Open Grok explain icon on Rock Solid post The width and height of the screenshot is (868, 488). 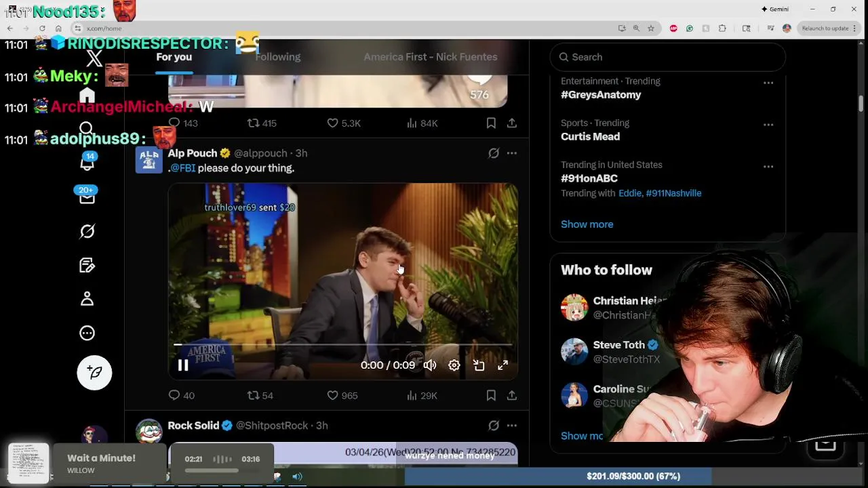[494, 426]
